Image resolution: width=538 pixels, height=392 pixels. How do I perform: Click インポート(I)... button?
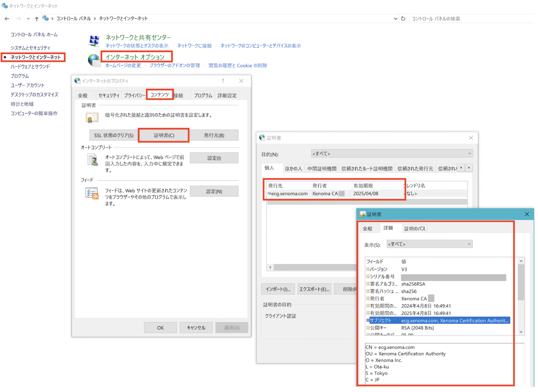[278, 289]
